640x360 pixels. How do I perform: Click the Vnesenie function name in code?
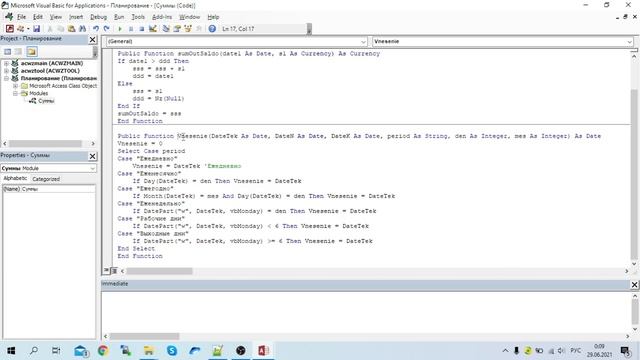(x=192, y=136)
